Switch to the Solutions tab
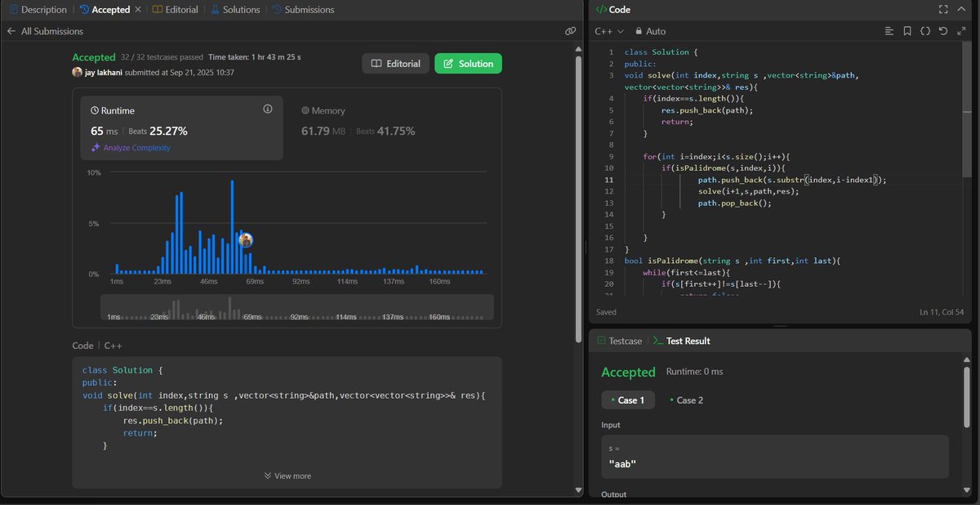 click(235, 10)
